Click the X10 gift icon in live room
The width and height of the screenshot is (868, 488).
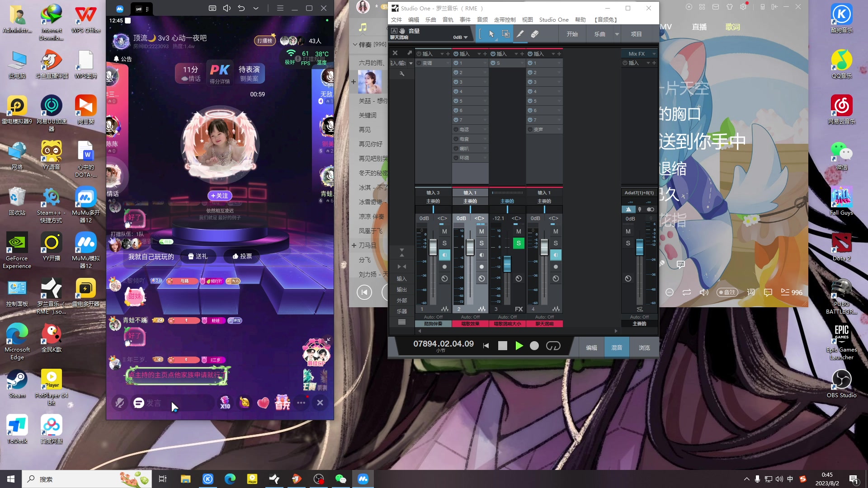(x=225, y=403)
